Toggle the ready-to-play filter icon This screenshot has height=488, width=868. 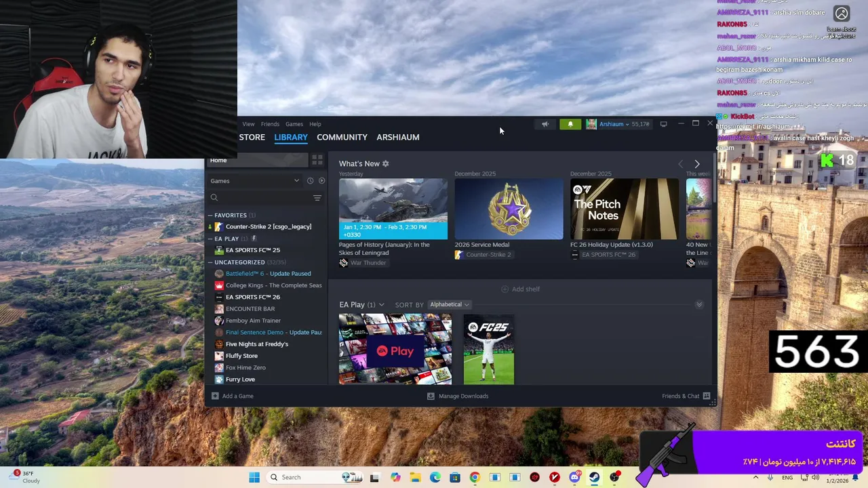(x=321, y=181)
